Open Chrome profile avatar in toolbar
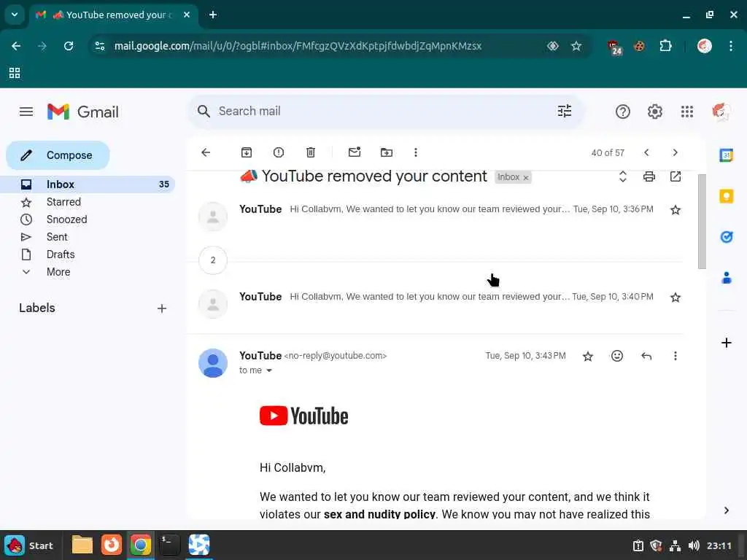The width and height of the screenshot is (747, 560). 704,46
